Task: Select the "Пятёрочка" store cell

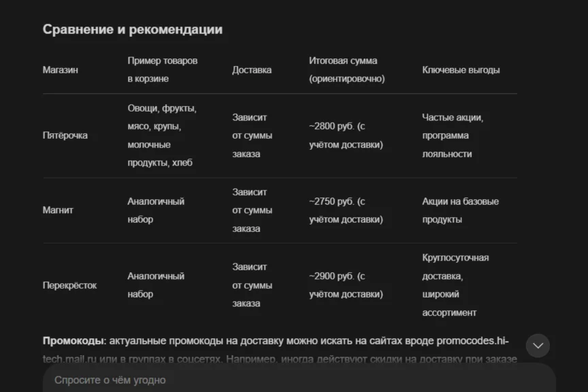Action: pyautogui.click(x=65, y=135)
